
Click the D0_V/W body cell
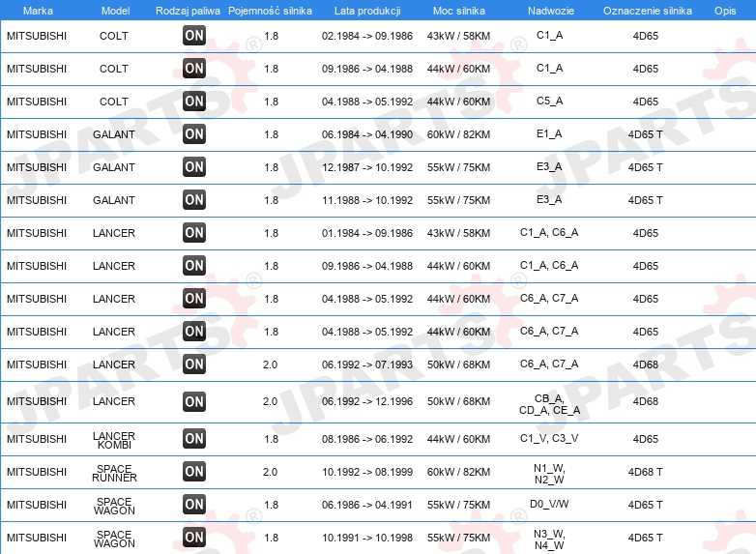tap(549, 504)
